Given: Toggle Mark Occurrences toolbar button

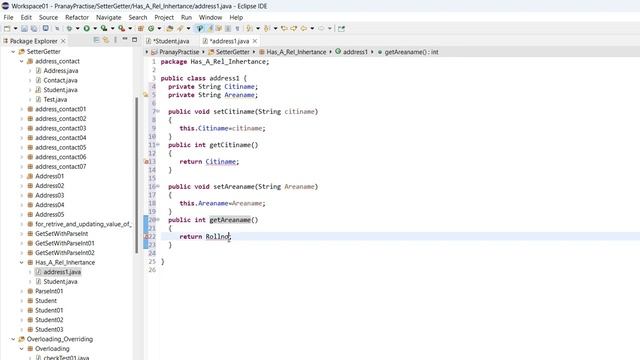Looking at the screenshot, I should click(210, 29).
